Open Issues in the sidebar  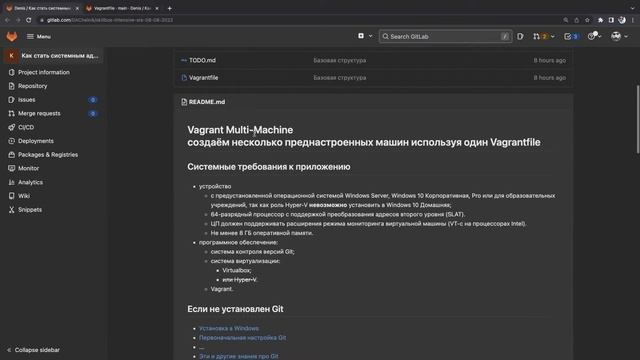27,100
